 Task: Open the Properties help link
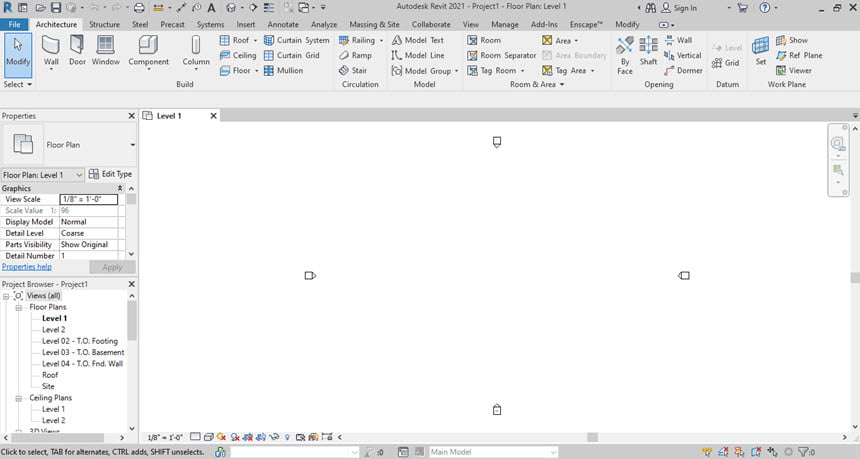pos(27,267)
